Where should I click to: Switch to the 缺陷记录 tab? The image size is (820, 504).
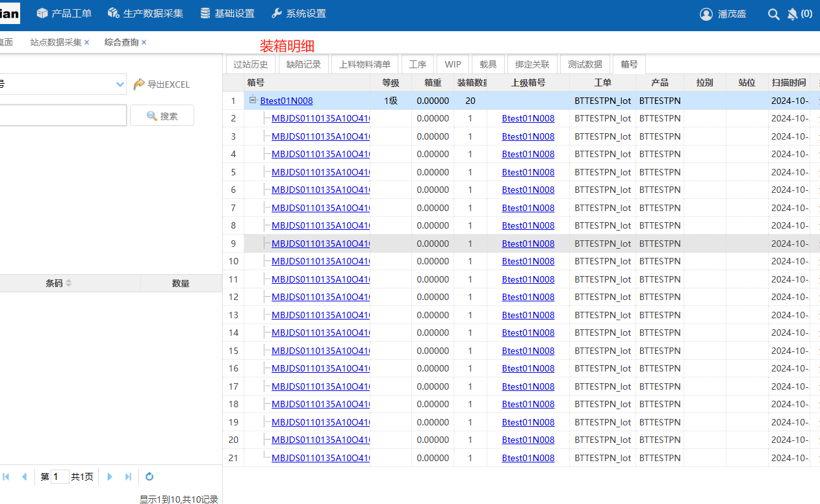click(304, 64)
